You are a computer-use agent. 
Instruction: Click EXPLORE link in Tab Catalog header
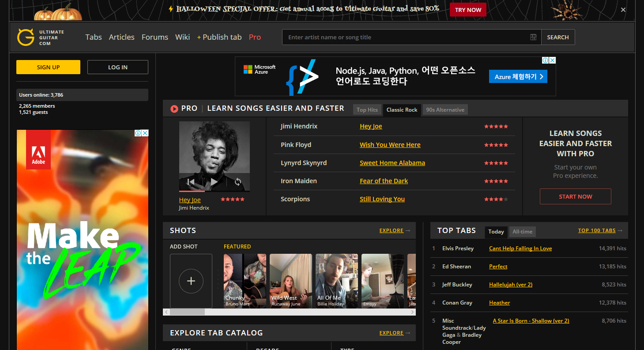[x=392, y=333]
